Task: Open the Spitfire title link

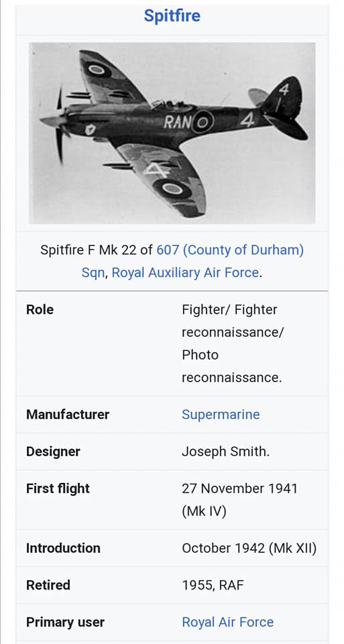Action: pos(172,16)
